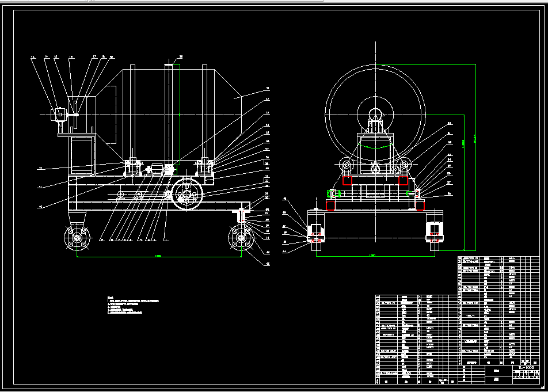This screenshot has width=548, height=392.
Task: Select part callout number 43
Action: coord(268,264)
